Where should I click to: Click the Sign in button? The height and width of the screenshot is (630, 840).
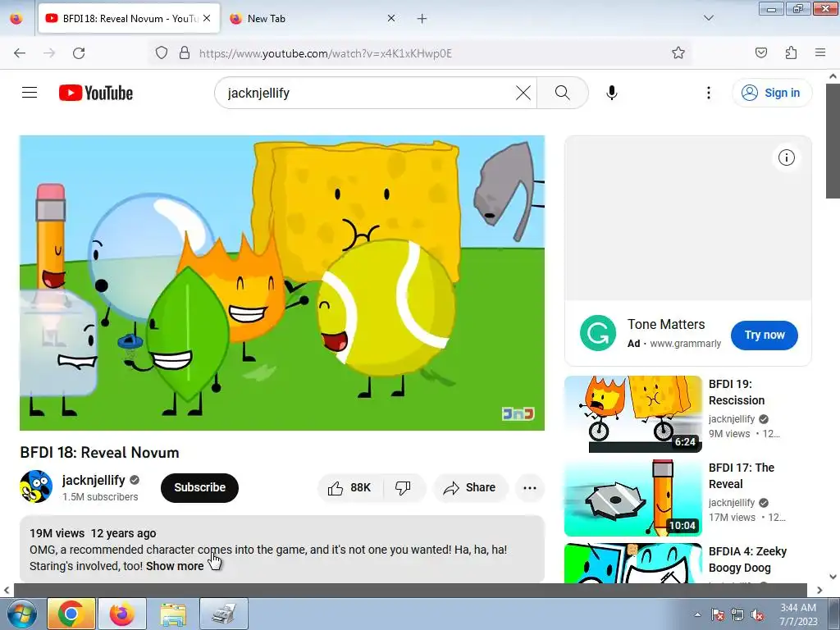click(x=771, y=93)
